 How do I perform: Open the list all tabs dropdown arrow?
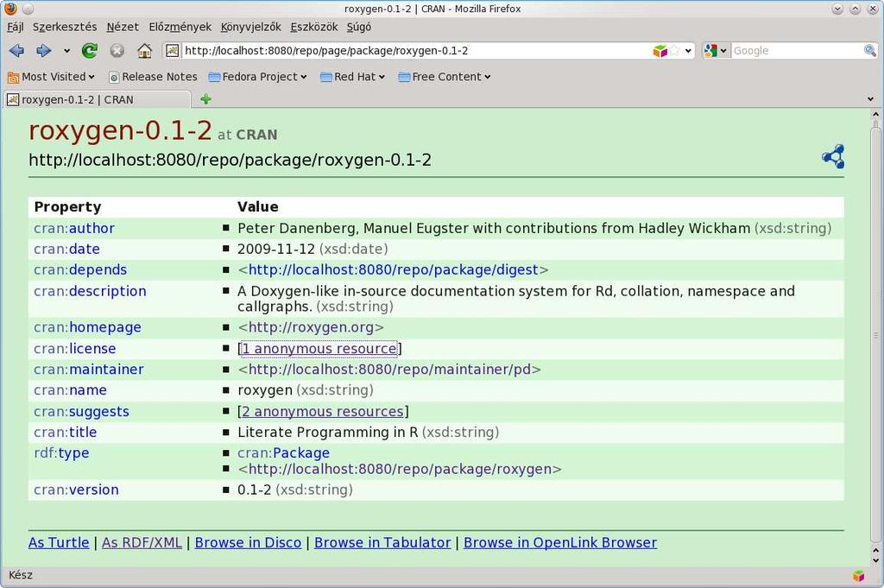(870, 99)
